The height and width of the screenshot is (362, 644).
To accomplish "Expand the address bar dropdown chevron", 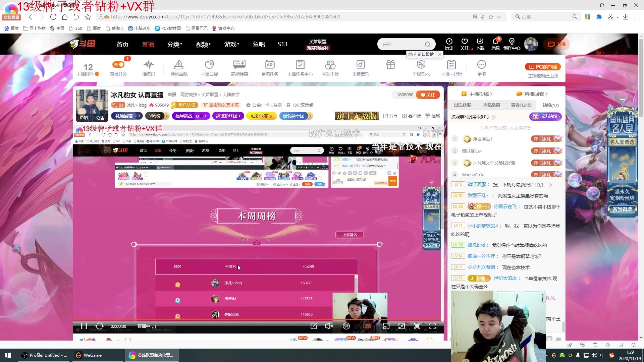I will tap(499, 17).
